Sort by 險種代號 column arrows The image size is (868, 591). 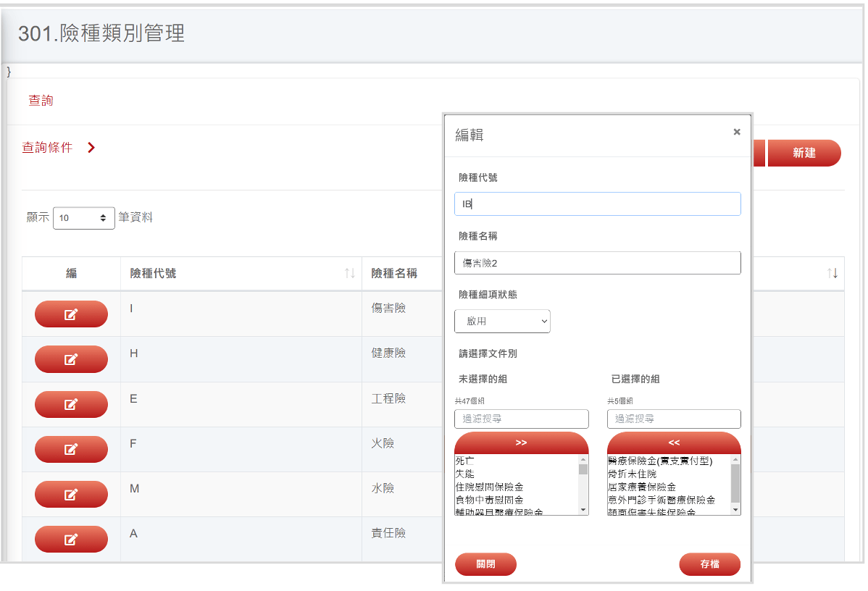349,273
